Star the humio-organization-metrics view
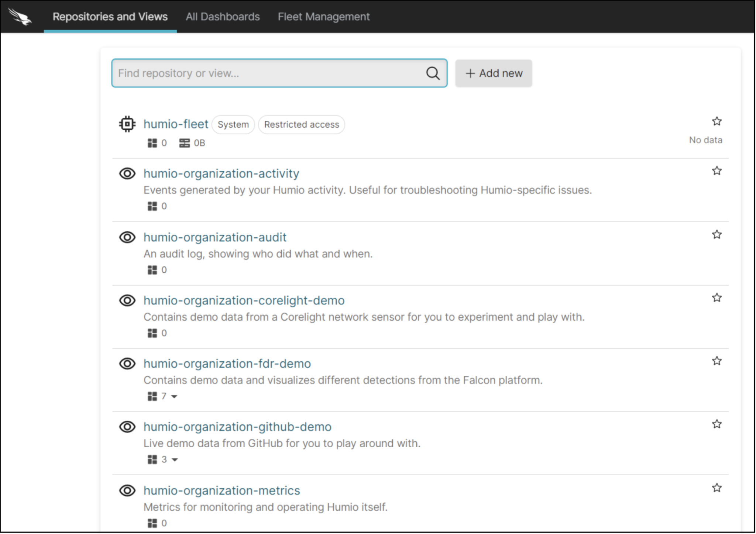The width and height of the screenshot is (756, 534). pyautogui.click(x=717, y=488)
